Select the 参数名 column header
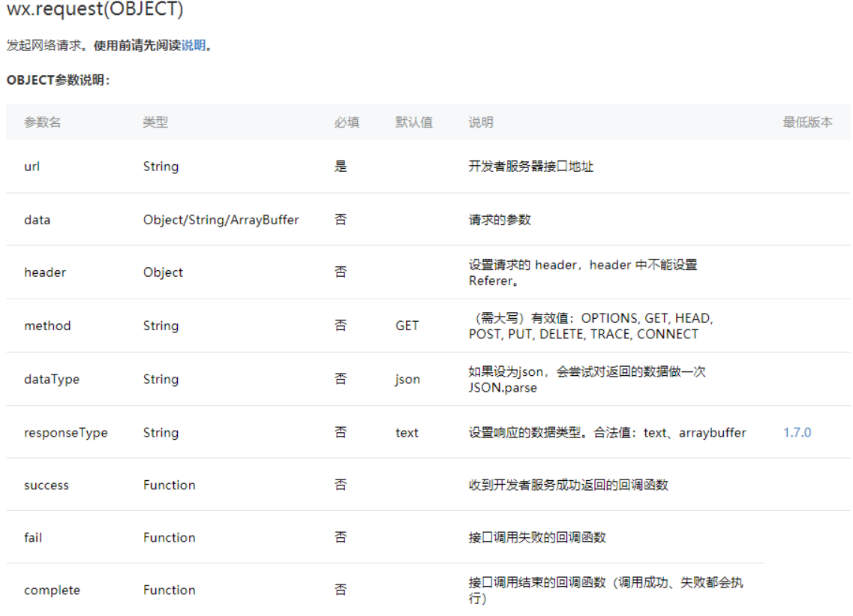This screenshot has width=853, height=616. (x=43, y=122)
